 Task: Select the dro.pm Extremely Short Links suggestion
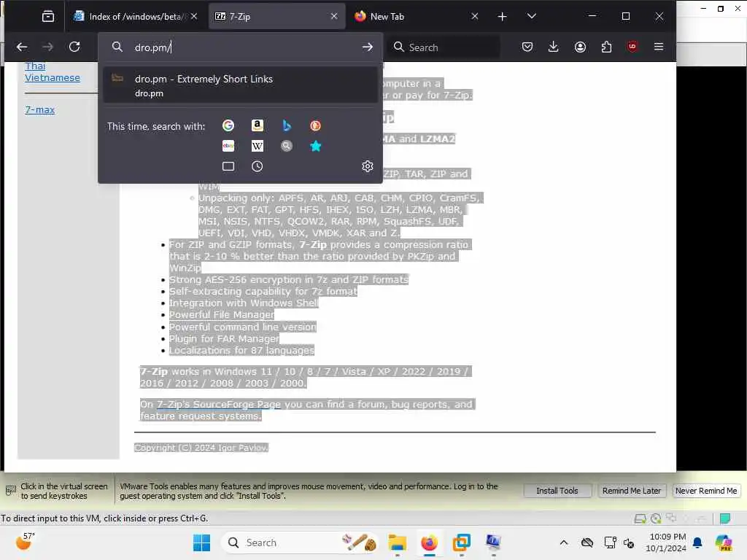[241, 85]
